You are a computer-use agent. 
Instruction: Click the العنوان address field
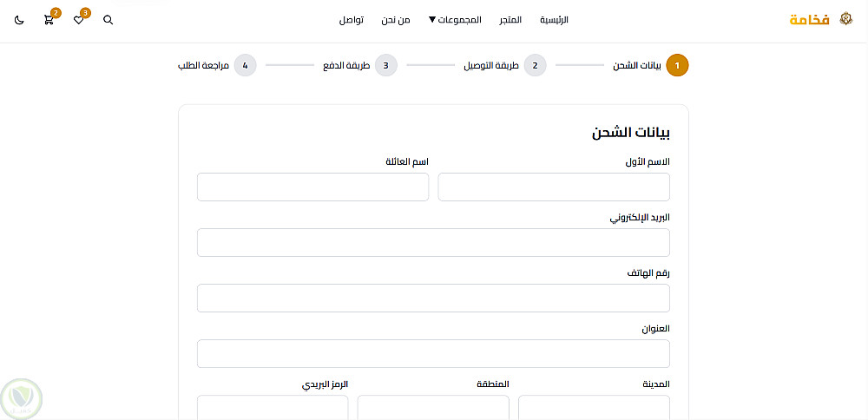(433, 354)
